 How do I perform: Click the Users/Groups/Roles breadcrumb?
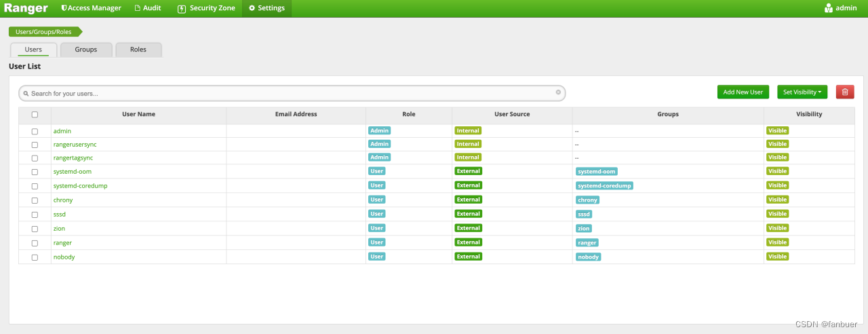pyautogui.click(x=45, y=31)
